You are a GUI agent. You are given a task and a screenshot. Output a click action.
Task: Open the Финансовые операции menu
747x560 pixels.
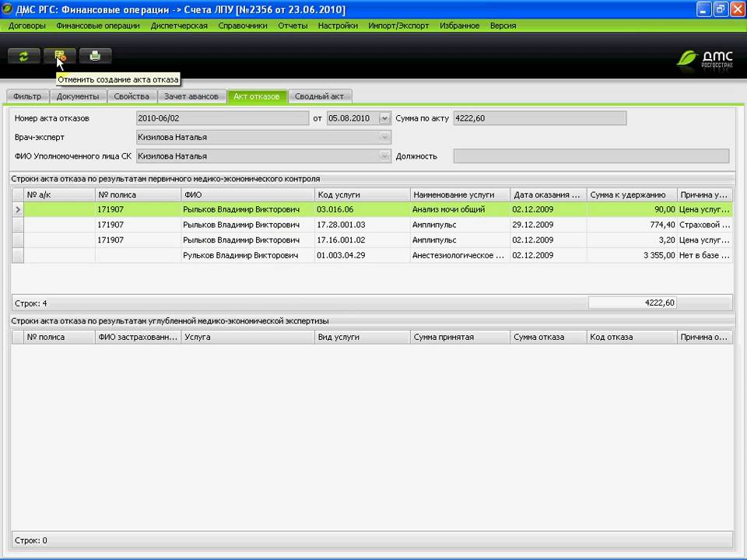tap(98, 26)
